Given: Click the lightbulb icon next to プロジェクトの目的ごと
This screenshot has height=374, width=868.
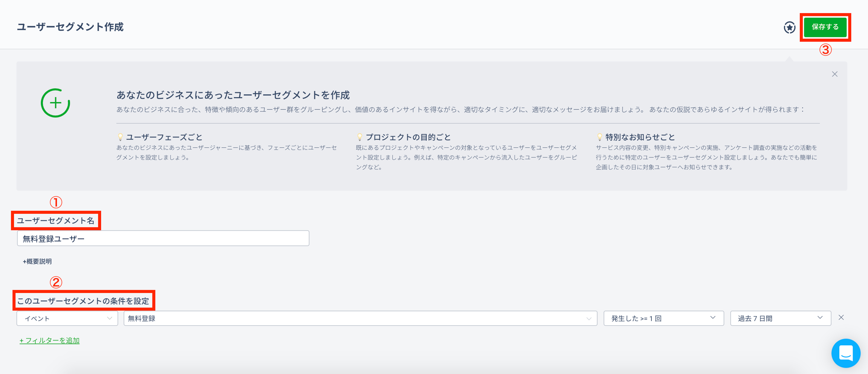Looking at the screenshot, I should (x=360, y=137).
